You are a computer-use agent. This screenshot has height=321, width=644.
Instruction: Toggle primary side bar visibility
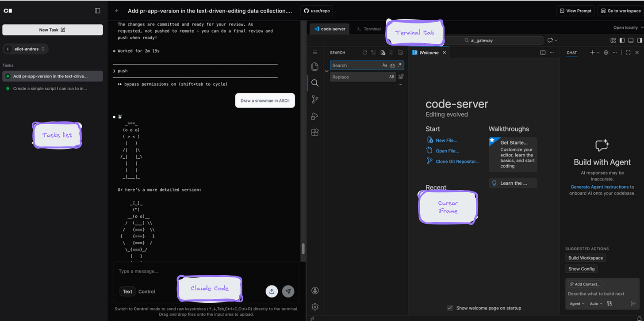pyautogui.click(x=622, y=40)
